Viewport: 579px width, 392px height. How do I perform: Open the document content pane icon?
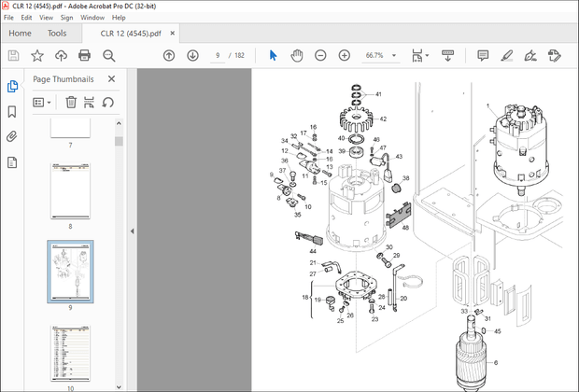[x=12, y=162]
